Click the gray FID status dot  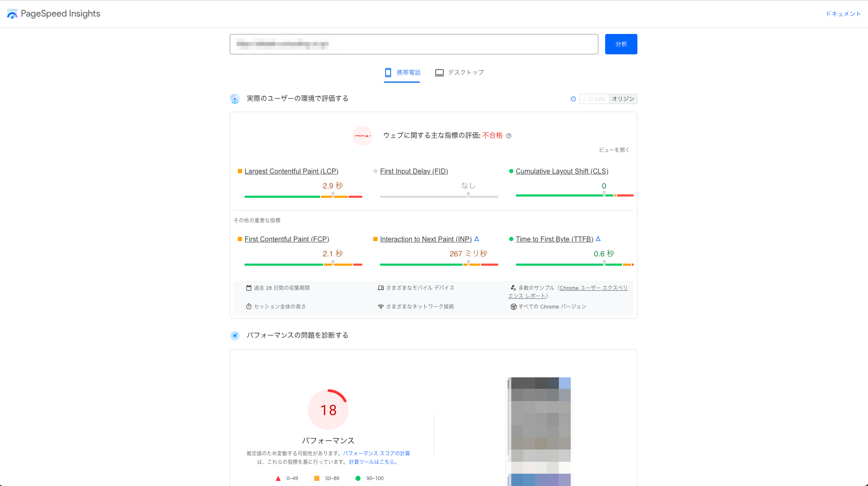(x=375, y=171)
